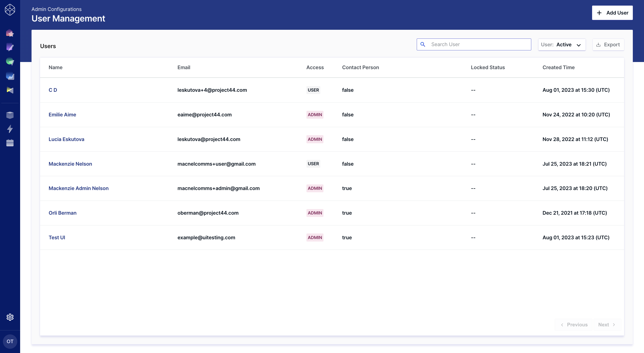
Task: Click the USER badge for Mackenzie Nelson
Action: 313,164
